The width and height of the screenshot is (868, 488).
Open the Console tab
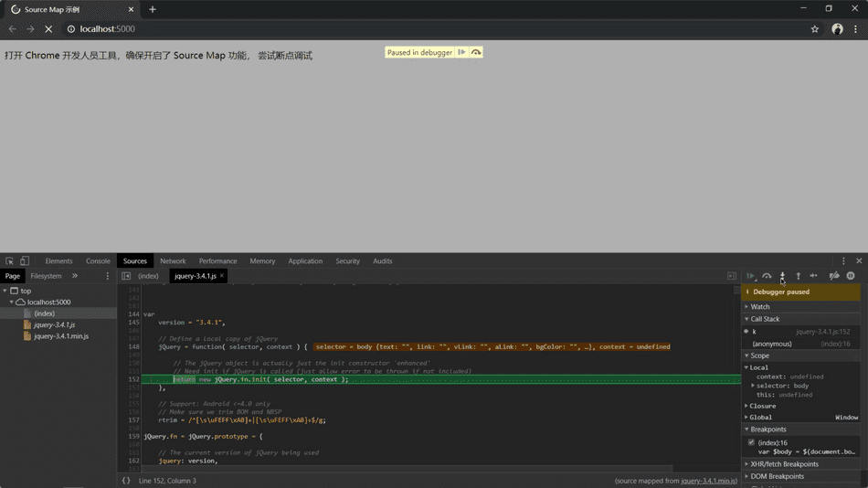point(98,261)
